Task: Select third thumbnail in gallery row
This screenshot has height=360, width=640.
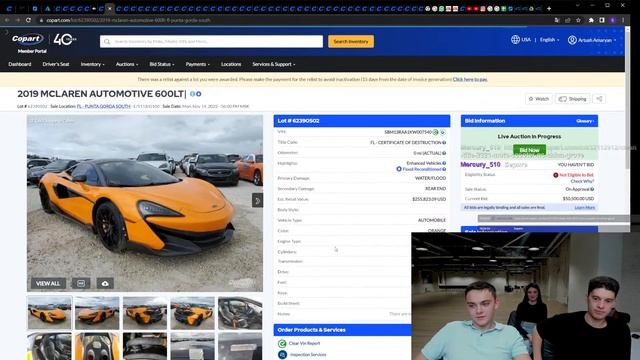Action: [x=145, y=313]
